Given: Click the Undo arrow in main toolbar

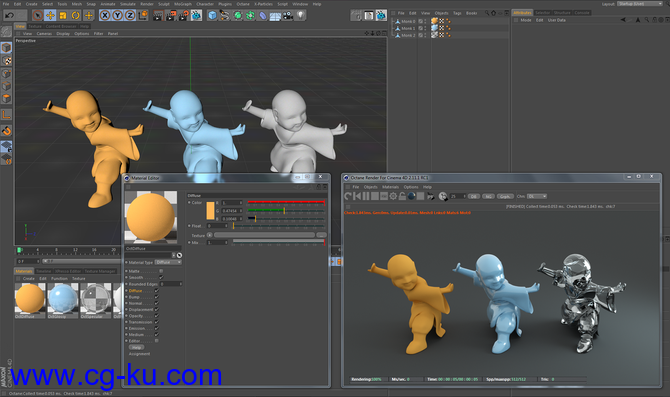Looking at the screenshot, I should click(9, 15).
